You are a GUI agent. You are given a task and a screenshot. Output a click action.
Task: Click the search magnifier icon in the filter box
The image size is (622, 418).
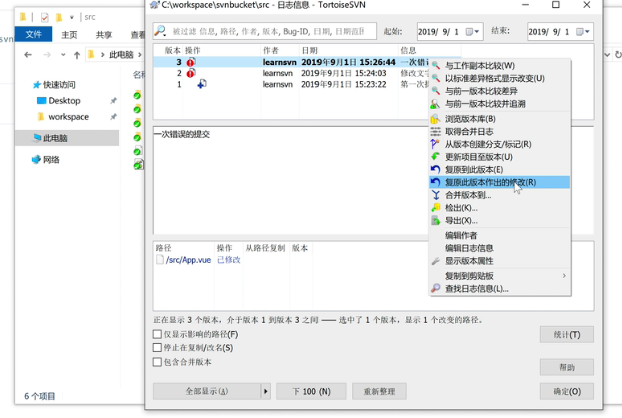coord(160,31)
